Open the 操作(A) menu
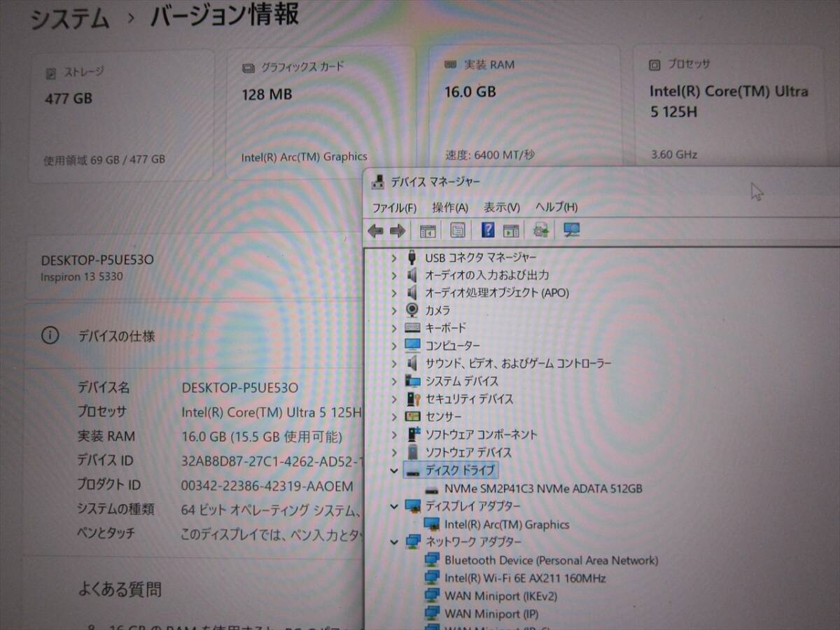Viewport: 840px width, 630px height. pos(450,207)
